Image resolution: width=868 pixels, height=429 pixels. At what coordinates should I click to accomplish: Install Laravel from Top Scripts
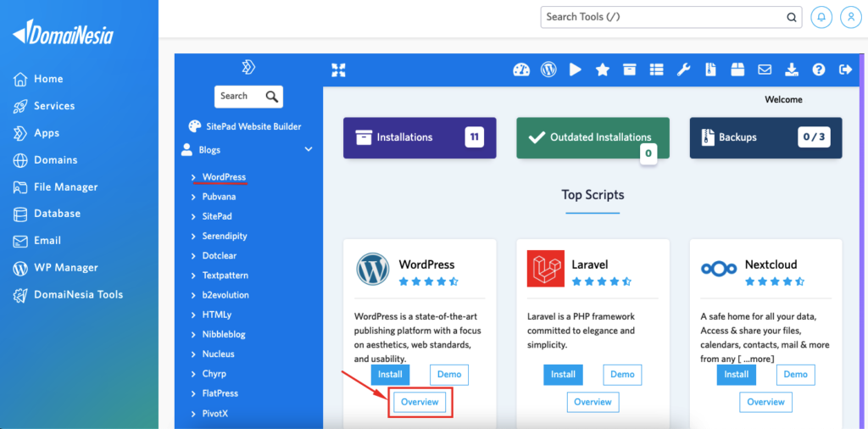563,375
